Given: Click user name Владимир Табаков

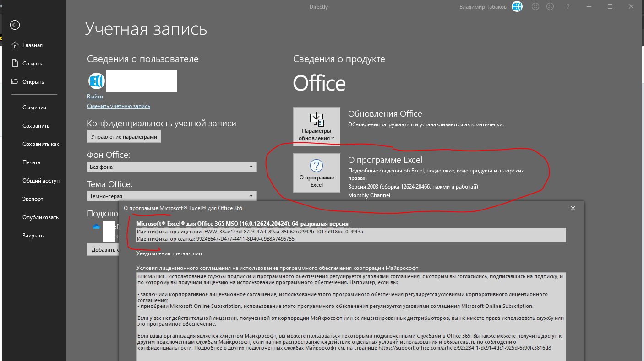Looking at the screenshot, I should (483, 7).
